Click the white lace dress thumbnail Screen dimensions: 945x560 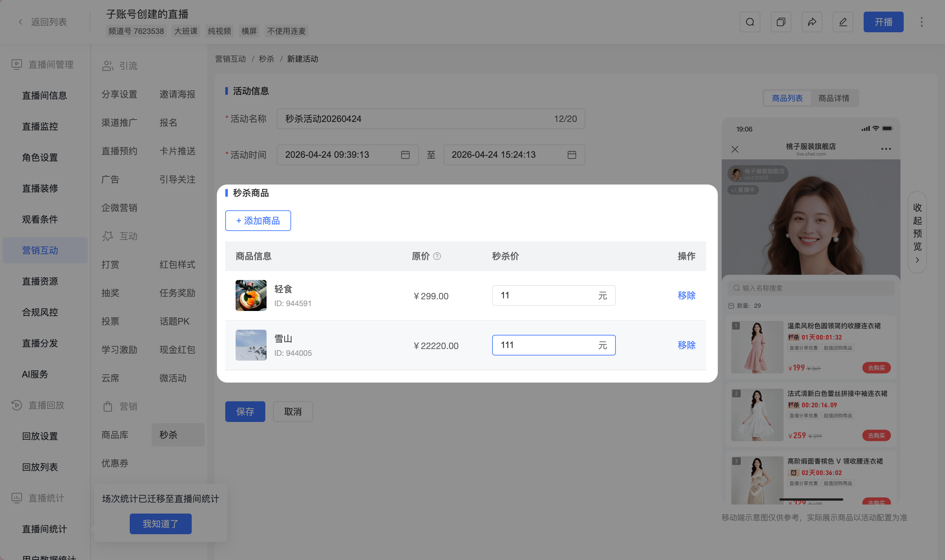pyautogui.click(x=757, y=415)
